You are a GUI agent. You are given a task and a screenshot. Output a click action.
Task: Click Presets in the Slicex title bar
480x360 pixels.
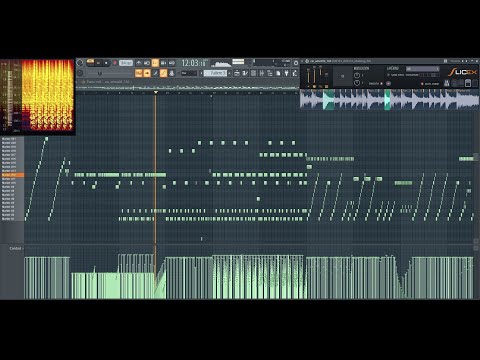tap(455, 61)
